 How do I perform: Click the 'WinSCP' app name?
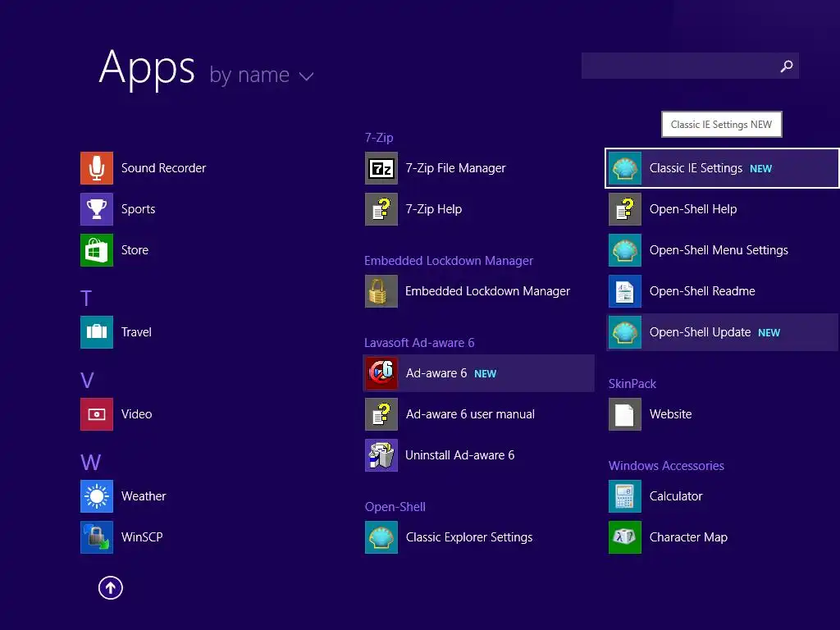click(x=142, y=537)
